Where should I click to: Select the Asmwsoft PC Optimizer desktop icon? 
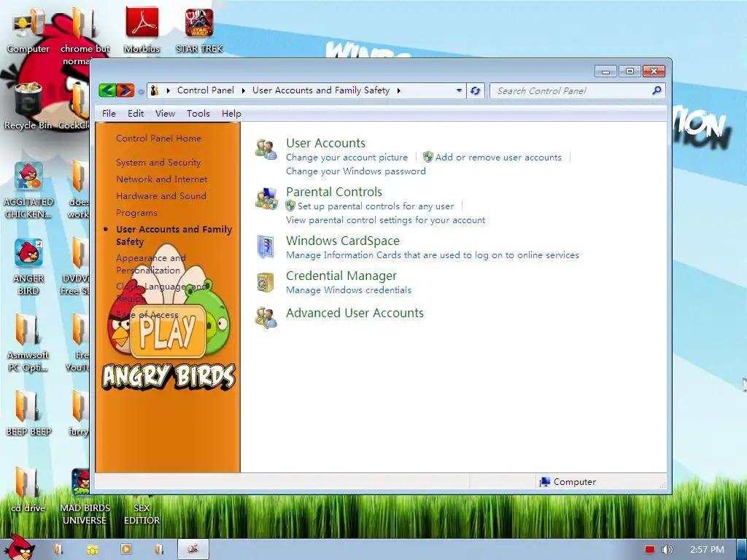[28, 343]
